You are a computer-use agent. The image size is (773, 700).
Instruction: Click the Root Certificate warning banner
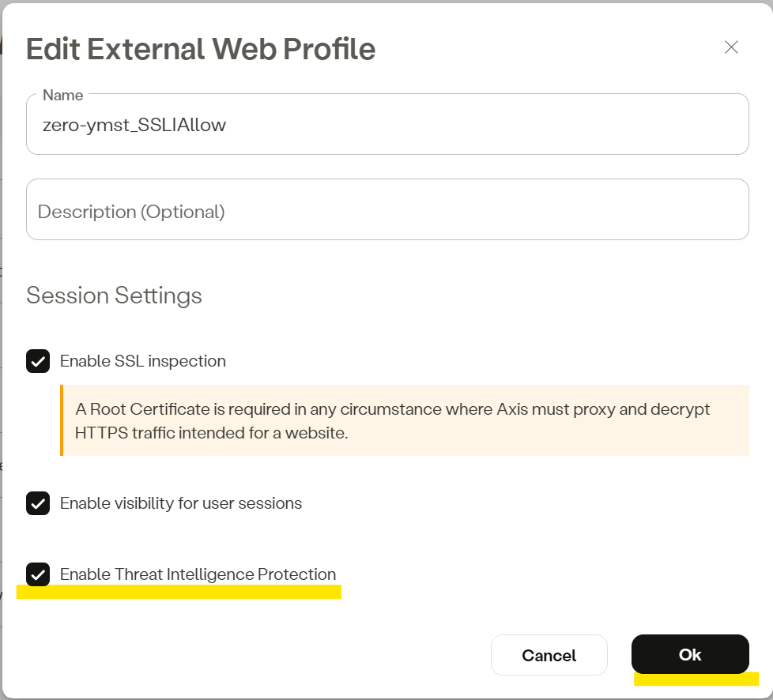(403, 420)
